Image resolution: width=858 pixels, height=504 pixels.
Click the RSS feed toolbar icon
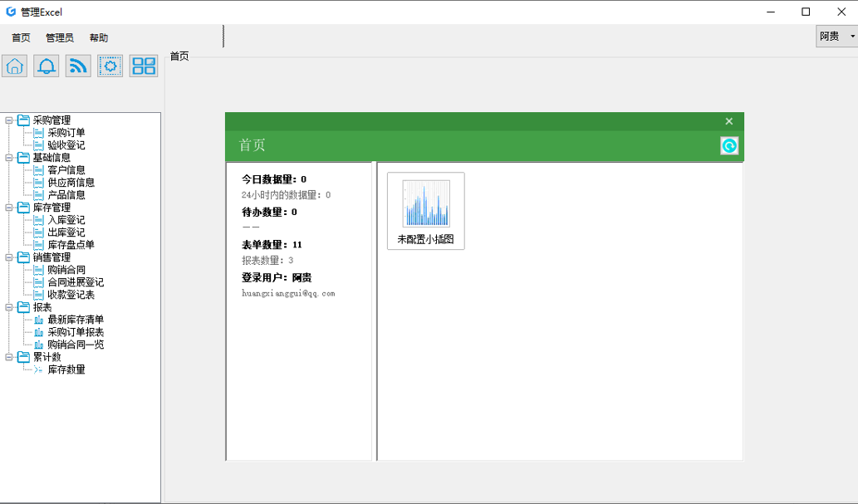click(78, 66)
